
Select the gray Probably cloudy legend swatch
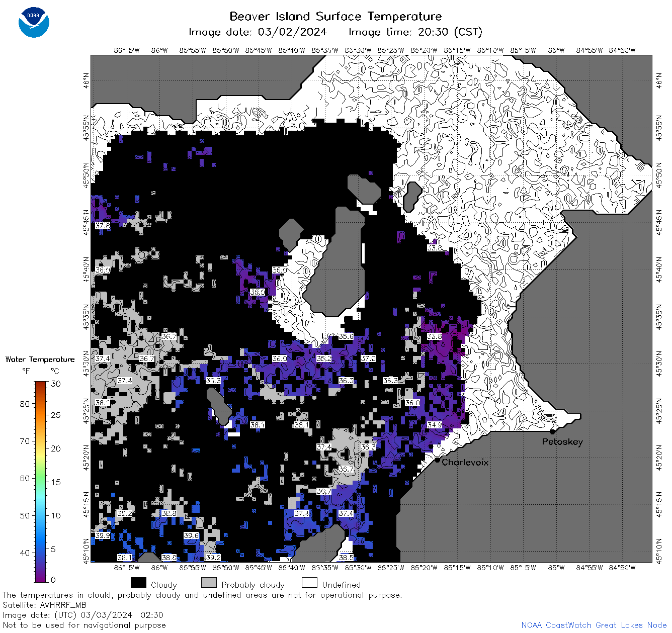coord(209,582)
